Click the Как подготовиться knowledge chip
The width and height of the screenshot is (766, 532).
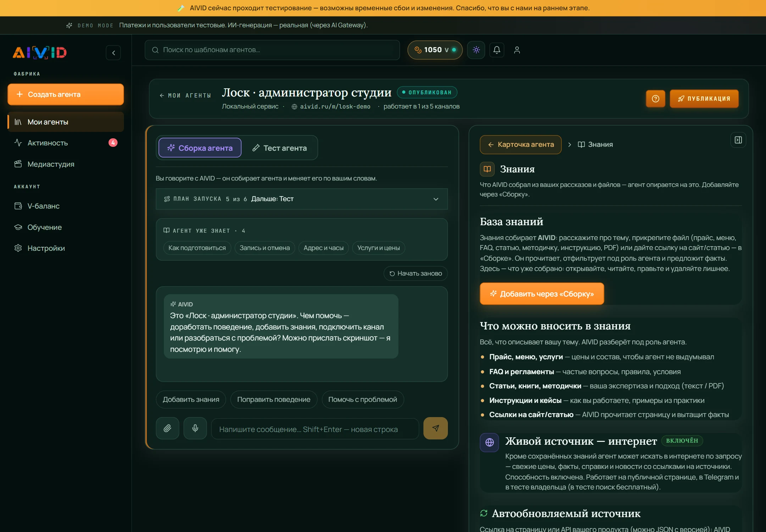coord(197,248)
